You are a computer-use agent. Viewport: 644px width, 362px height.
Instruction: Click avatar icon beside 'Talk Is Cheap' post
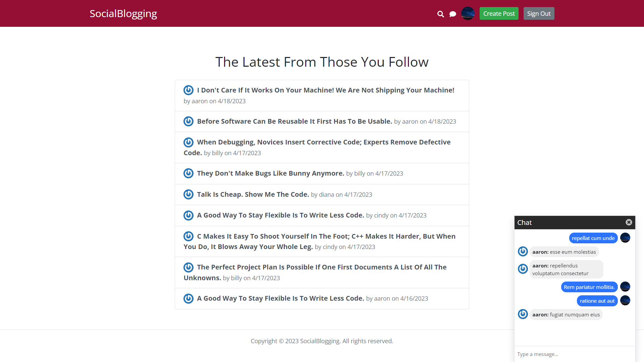pos(189,194)
